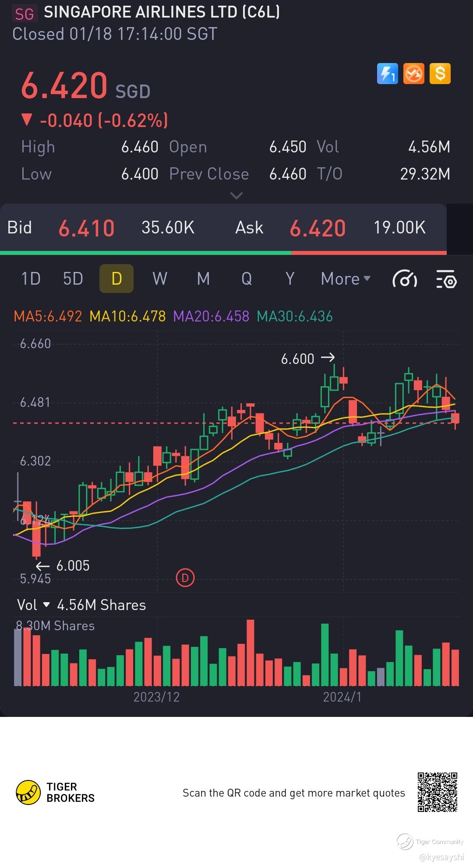Tap the SG market badge
The width and height of the screenshot is (473, 868).
point(25,14)
